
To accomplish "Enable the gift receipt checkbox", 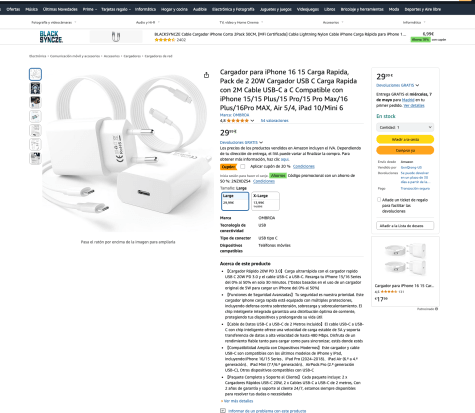I will point(379,200).
